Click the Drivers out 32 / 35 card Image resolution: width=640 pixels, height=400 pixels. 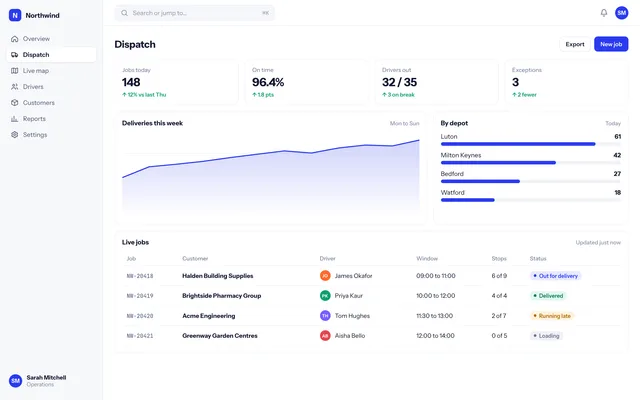[x=437, y=82]
